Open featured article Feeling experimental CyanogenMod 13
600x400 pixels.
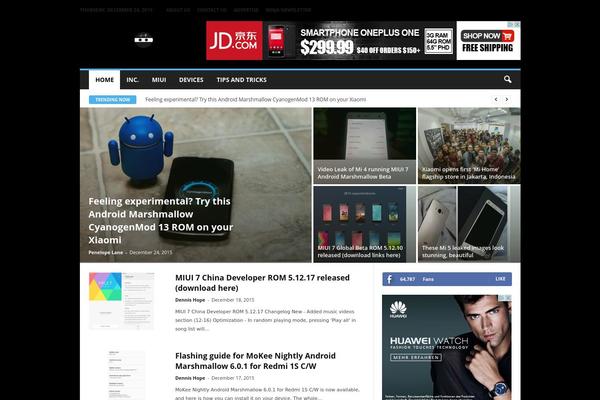click(161, 220)
